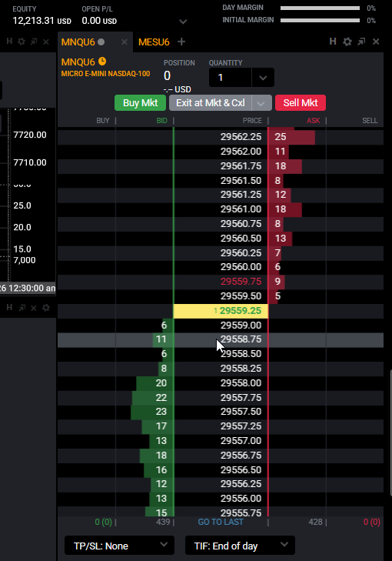Click the Sell Mkt button
The height and width of the screenshot is (561, 392).
coord(301,103)
